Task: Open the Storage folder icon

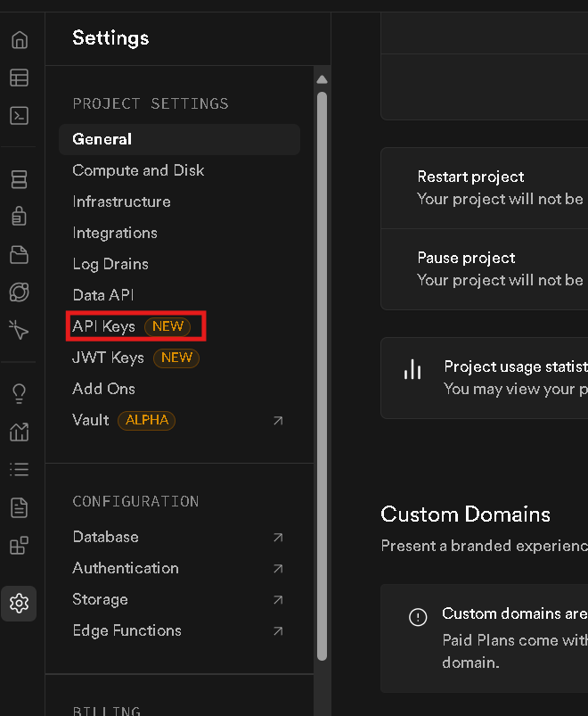Action: [19, 255]
